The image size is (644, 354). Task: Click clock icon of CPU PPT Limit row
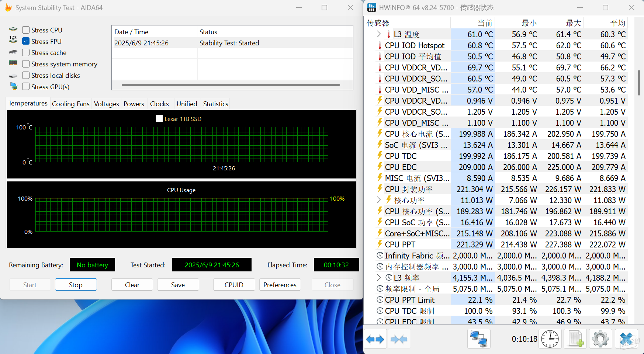click(380, 300)
